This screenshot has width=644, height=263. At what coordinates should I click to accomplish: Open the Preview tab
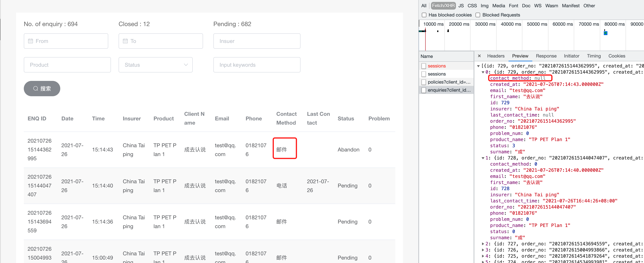[520, 56]
